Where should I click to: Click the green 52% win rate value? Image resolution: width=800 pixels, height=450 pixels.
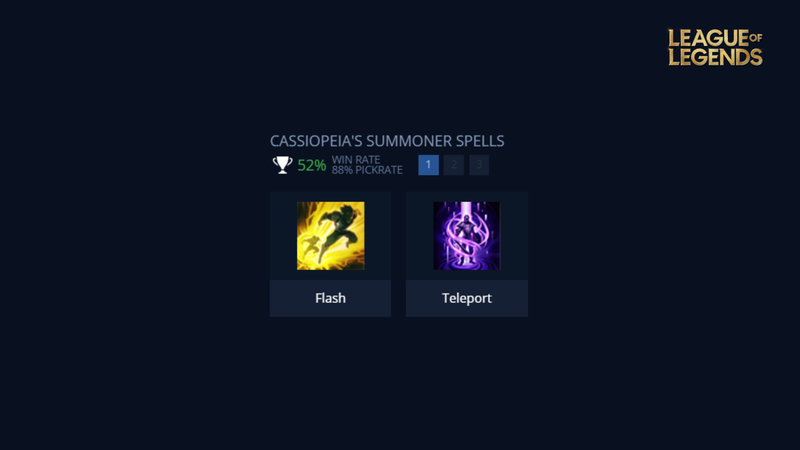pos(312,165)
